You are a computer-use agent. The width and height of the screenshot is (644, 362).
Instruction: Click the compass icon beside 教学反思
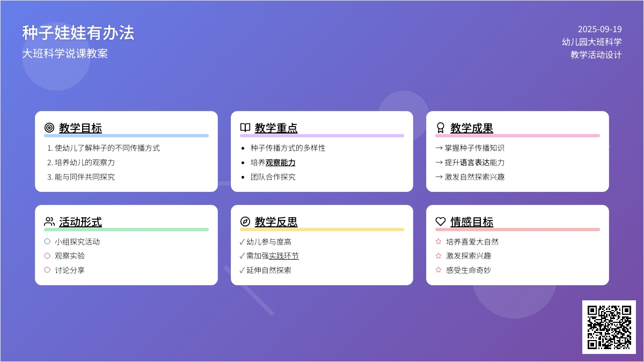[245, 221]
